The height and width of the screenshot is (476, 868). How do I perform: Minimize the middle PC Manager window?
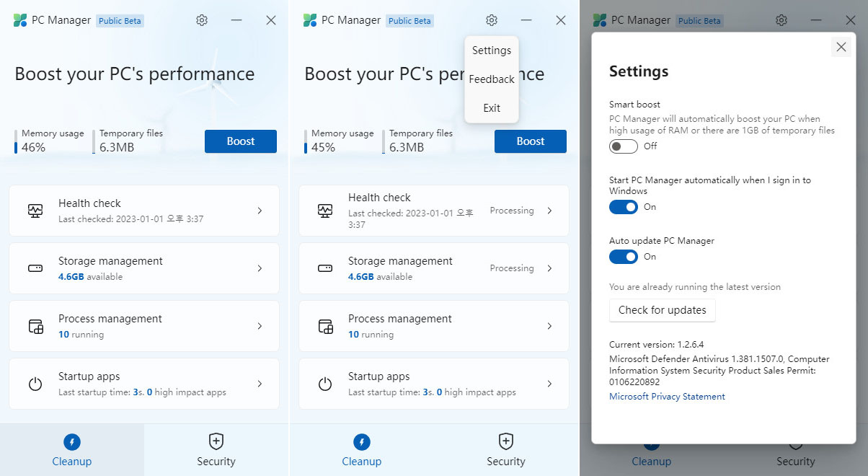[526, 20]
